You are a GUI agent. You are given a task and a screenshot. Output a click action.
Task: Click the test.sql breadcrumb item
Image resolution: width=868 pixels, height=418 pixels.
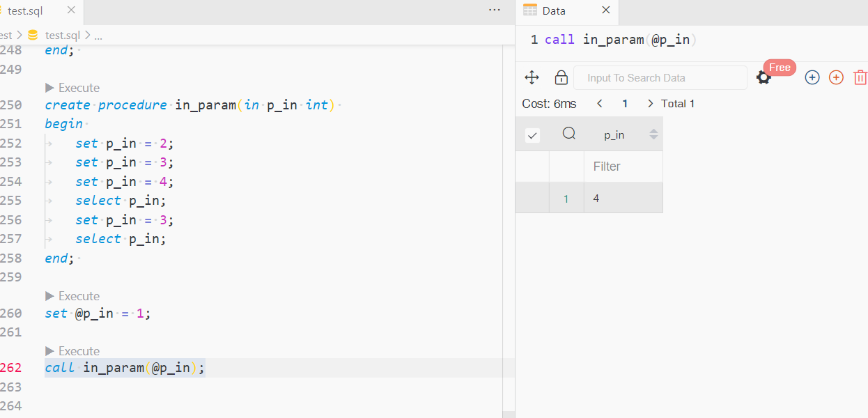(63, 35)
